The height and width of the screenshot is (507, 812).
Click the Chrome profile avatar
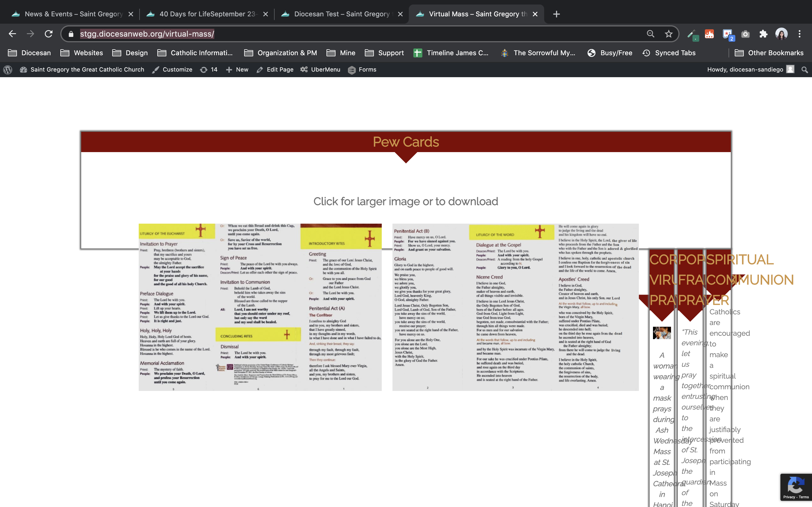click(781, 34)
